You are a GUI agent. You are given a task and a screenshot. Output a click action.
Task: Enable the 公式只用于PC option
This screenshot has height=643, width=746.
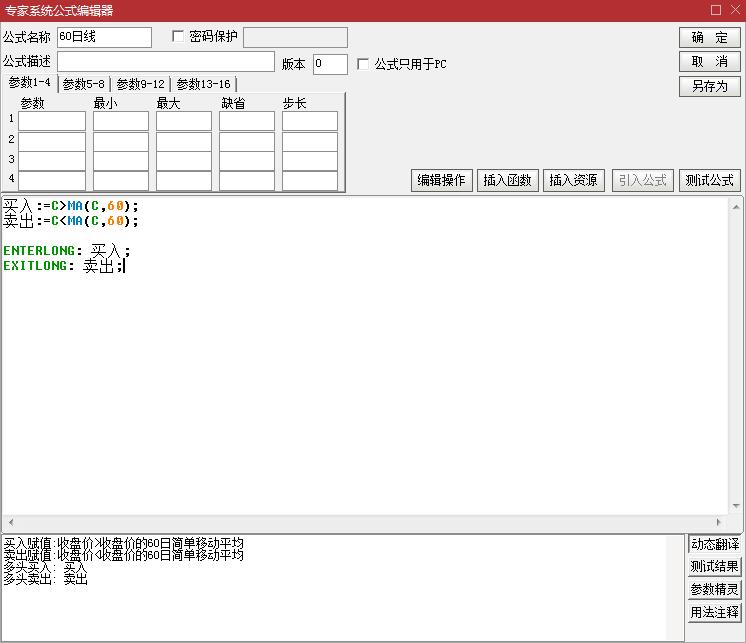[x=364, y=64]
